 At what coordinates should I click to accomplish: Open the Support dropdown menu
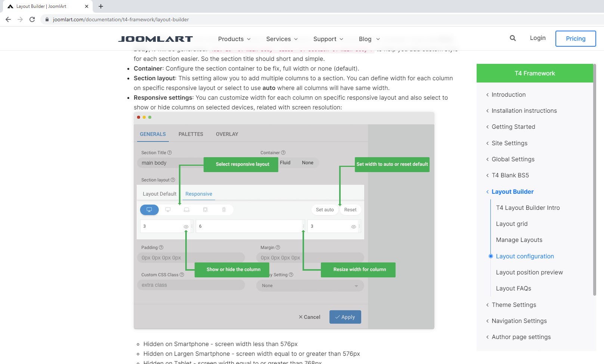[x=328, y=39]
